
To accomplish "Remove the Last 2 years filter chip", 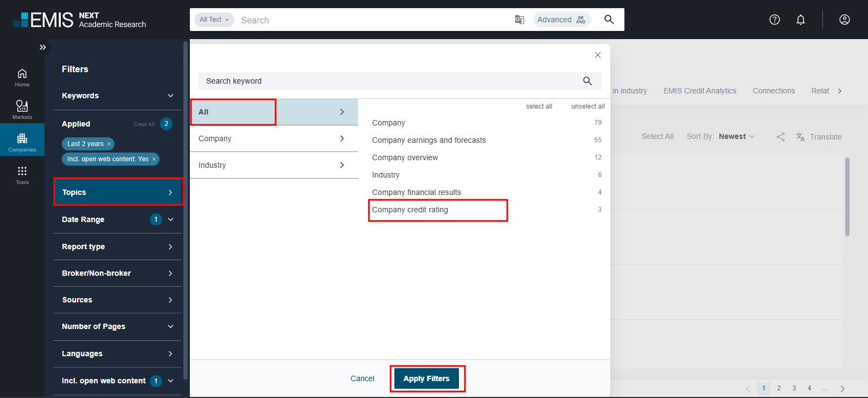I will [109, 144].
